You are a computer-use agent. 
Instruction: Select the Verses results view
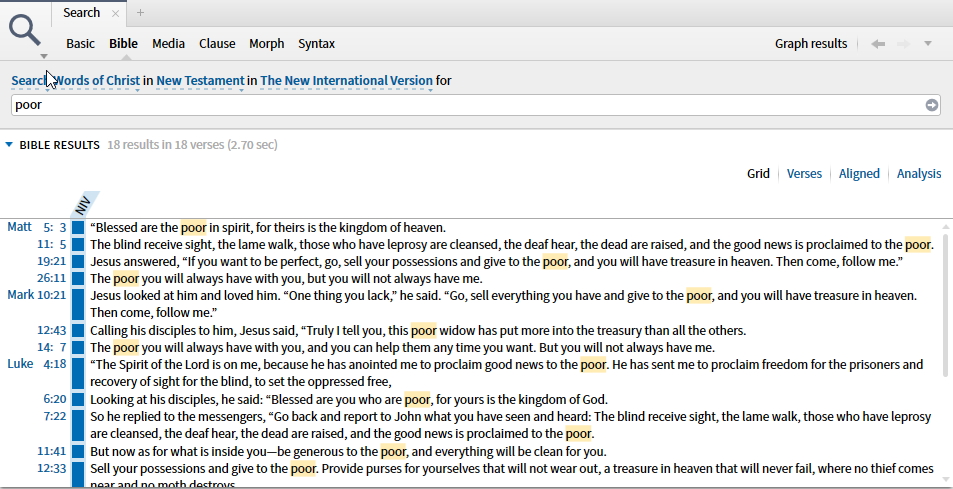(x=804, y=174)
